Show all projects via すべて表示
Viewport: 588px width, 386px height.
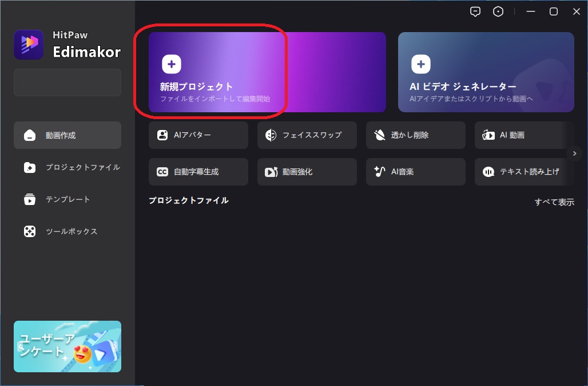click(554, 202)
